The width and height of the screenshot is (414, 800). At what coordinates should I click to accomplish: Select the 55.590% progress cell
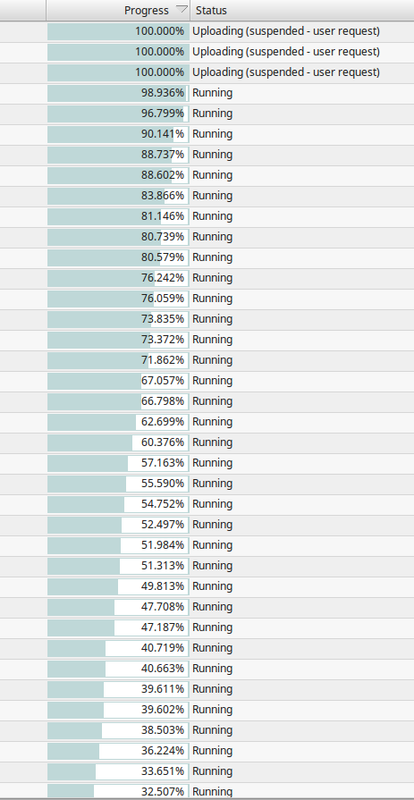point(118,483)
